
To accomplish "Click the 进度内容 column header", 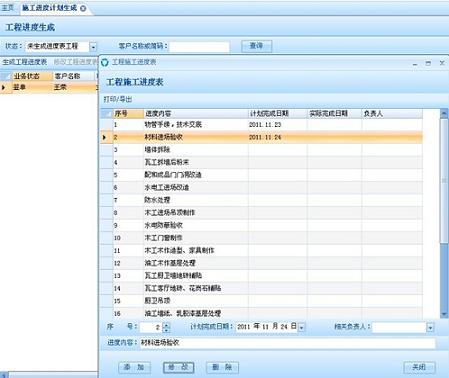I will (196, 114).
